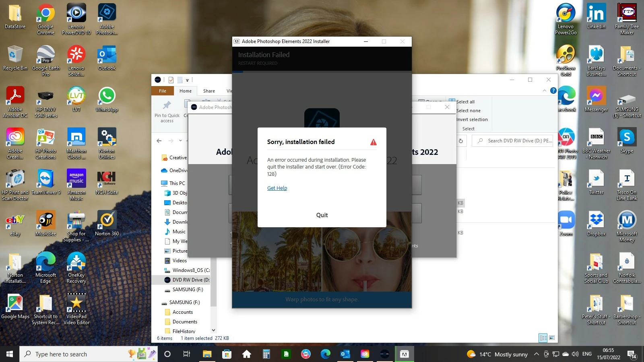
Task: Select Music in navigation pane
Action: pyautogui.click(x=175, y=232)
